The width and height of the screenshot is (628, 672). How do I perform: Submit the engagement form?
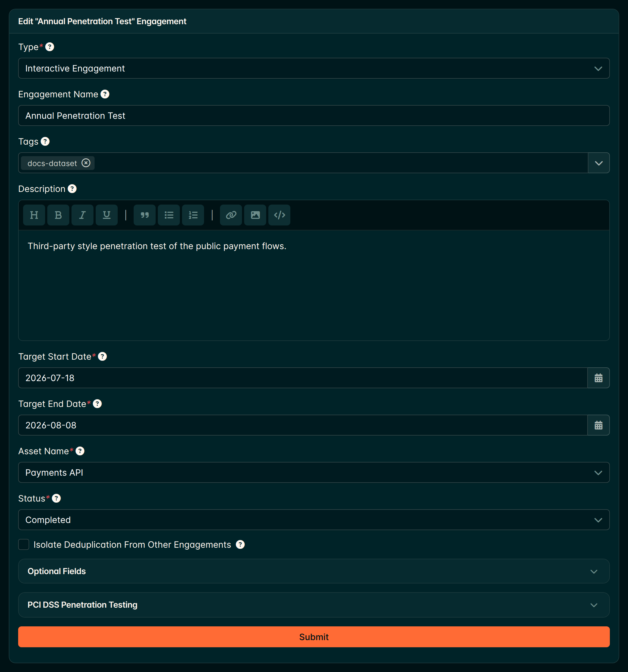click(314, 637)
